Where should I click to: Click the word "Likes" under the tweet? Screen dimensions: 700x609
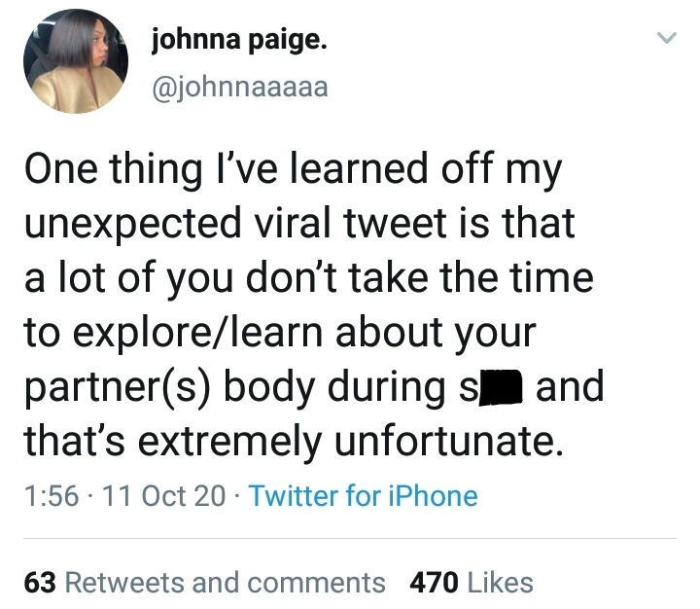coord(500,582)
